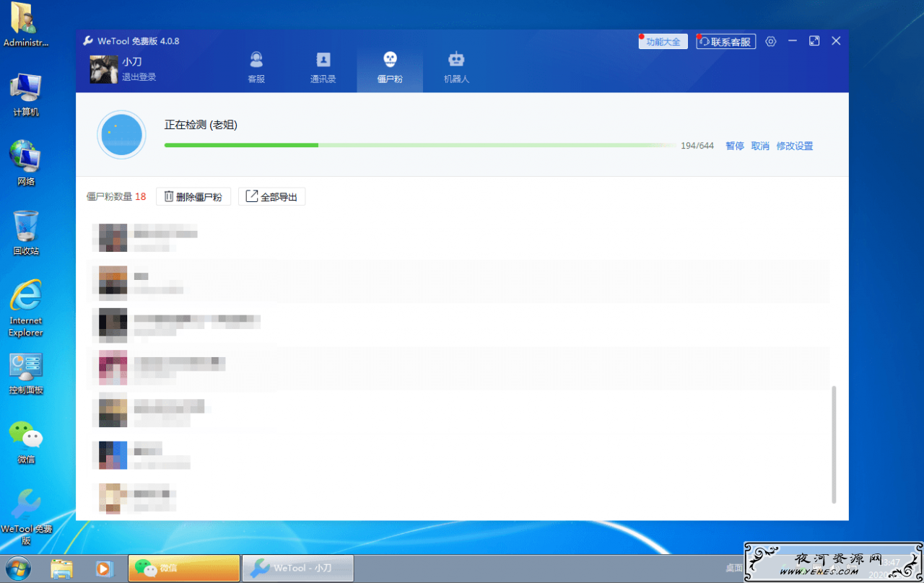
Task: Open the Windows Start menu orb
Action: 18,568
